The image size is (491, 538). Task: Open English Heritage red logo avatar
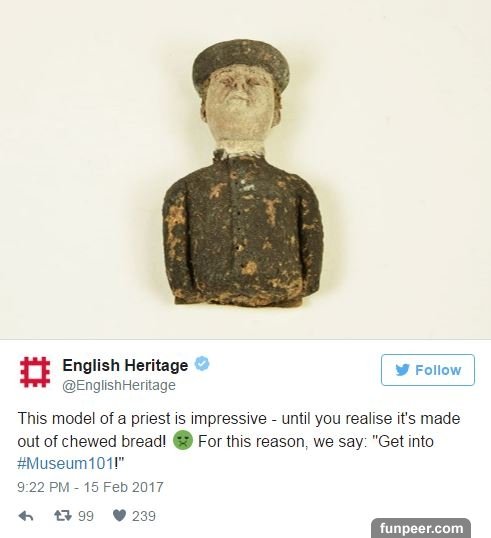click(35, 372)
